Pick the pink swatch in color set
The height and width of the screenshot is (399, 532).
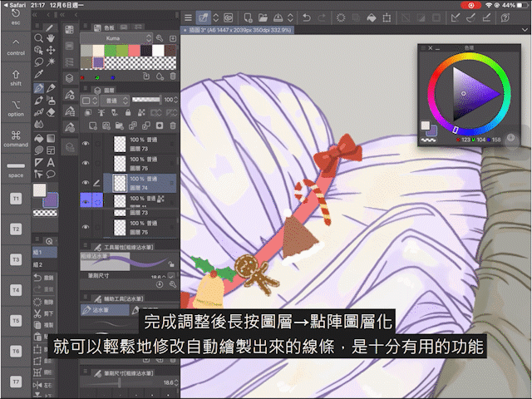tap(135, 51)
